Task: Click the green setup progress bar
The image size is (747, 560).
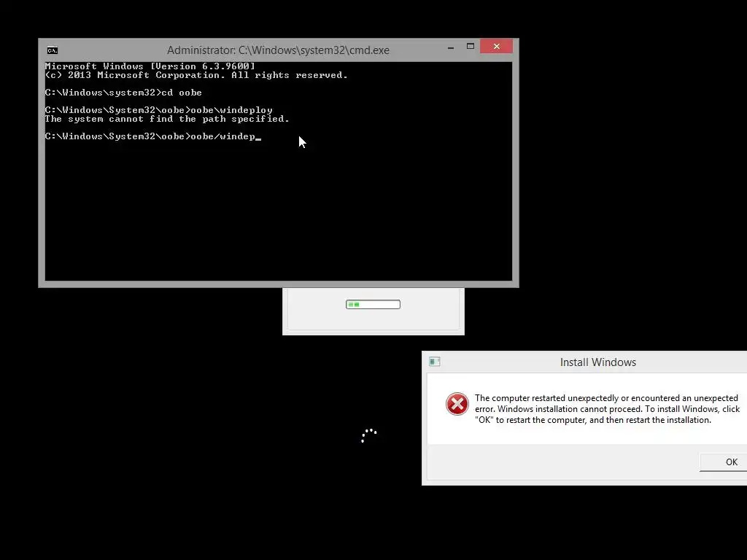Action: tap(373, 304)
